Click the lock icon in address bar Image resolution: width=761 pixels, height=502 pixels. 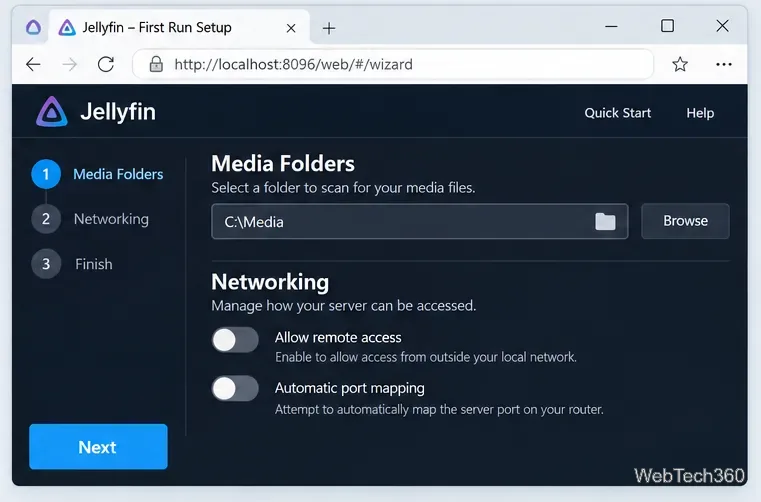coord(156,64)
